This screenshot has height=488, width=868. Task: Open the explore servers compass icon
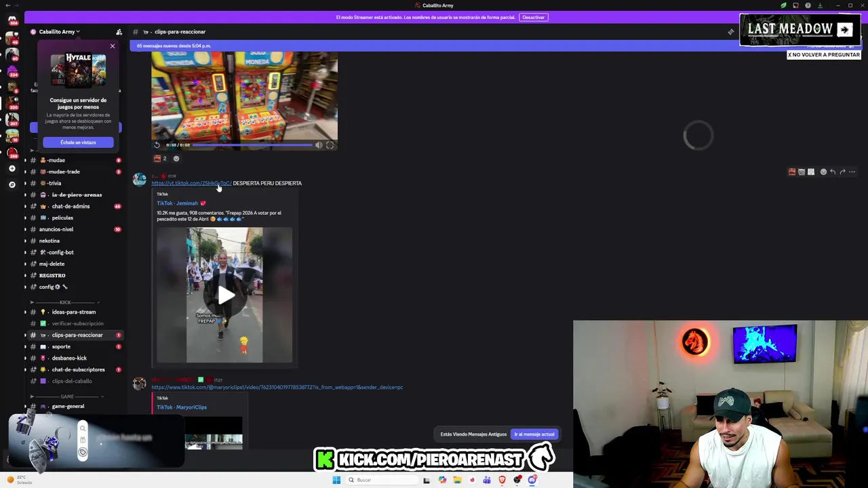12,184
